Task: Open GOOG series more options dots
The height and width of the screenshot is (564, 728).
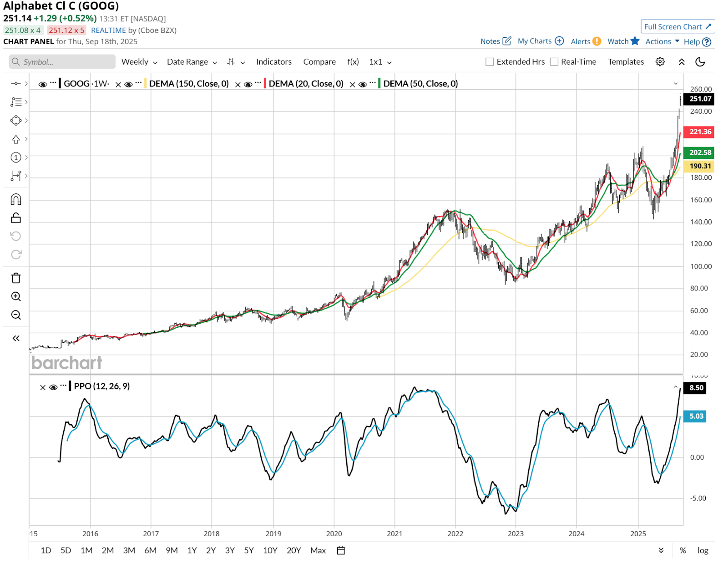Action: [53, 83]
